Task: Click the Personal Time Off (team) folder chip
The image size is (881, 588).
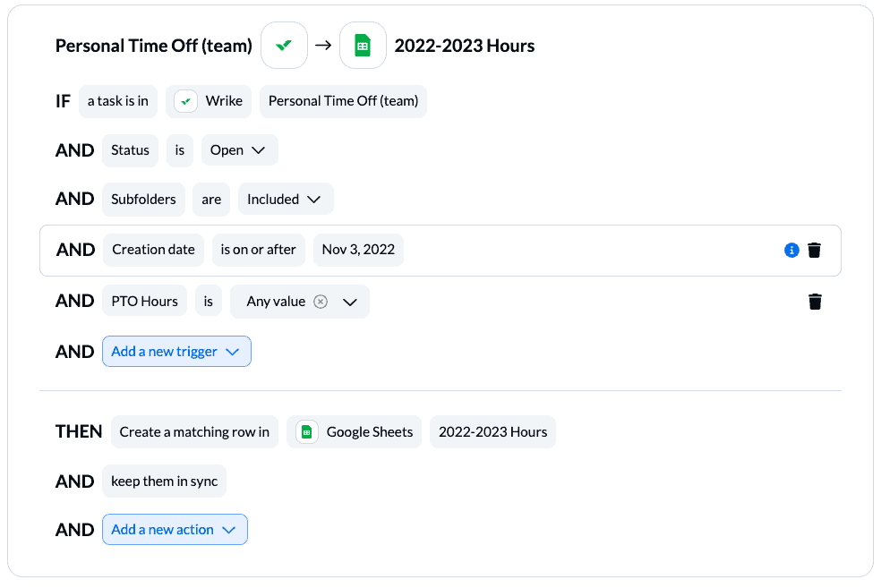Action: click(x=343, y=102)
